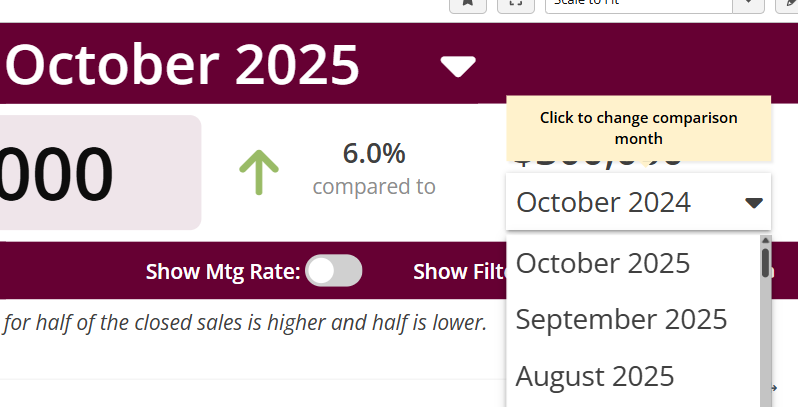Click the pink value card ending in 000
Screen dimensions: 798x407
click(x=100, y=172)
